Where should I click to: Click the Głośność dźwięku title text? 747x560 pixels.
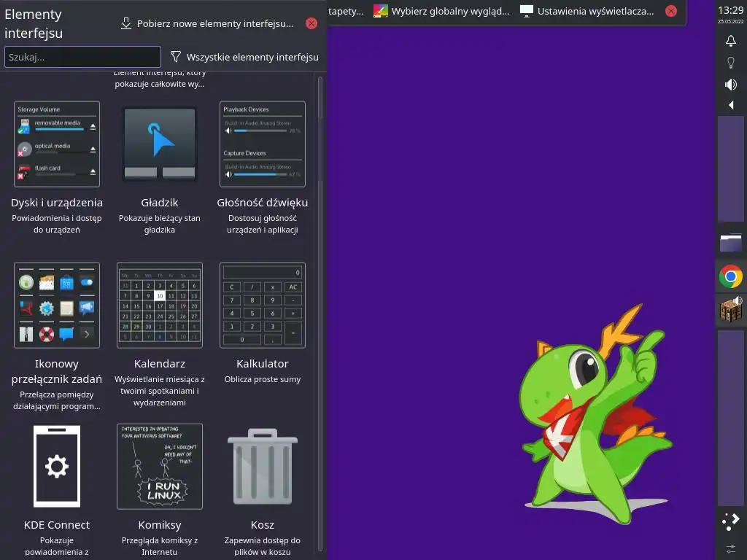click(x=263, y=203)
